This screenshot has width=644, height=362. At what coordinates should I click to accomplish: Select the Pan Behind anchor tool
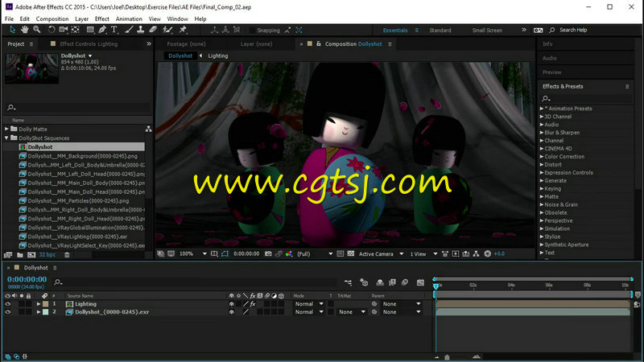(76, 30)
